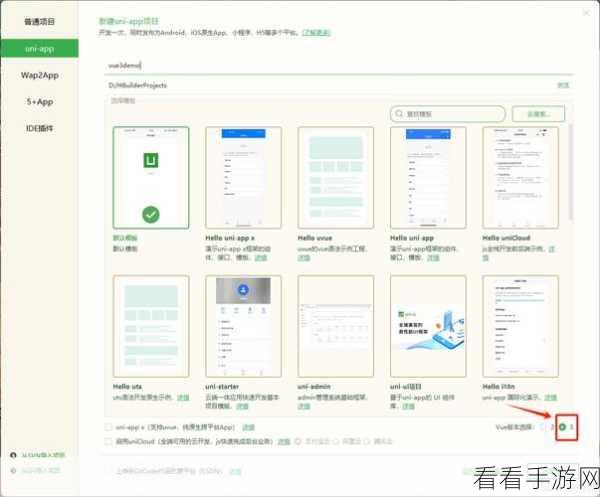The image size is (600, 497).
Task: Focus the project name field containing vue3demo
Action: pyautogui.click(x=339, y=65)
